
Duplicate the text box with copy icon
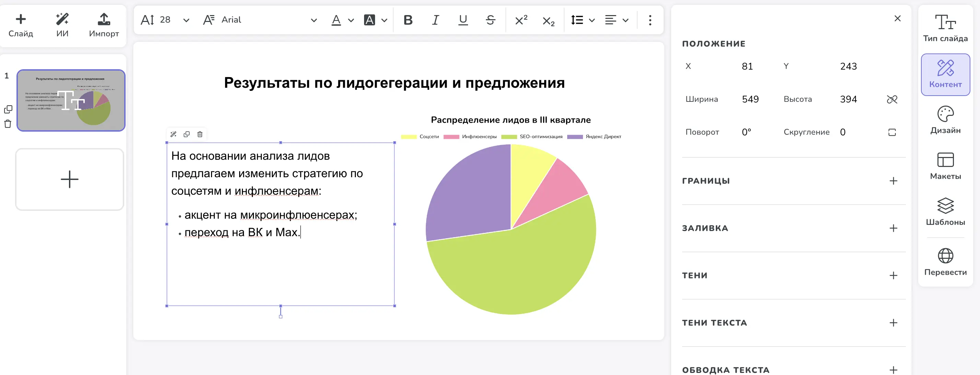point(187,134)
